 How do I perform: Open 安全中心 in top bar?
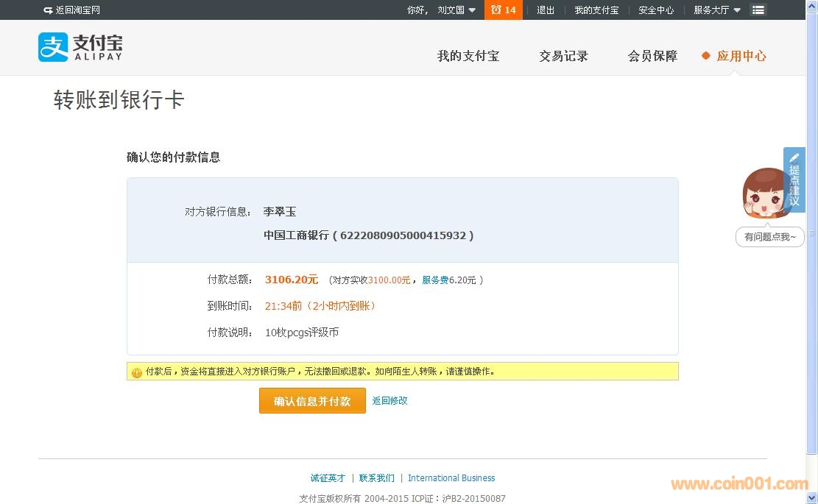655,10
